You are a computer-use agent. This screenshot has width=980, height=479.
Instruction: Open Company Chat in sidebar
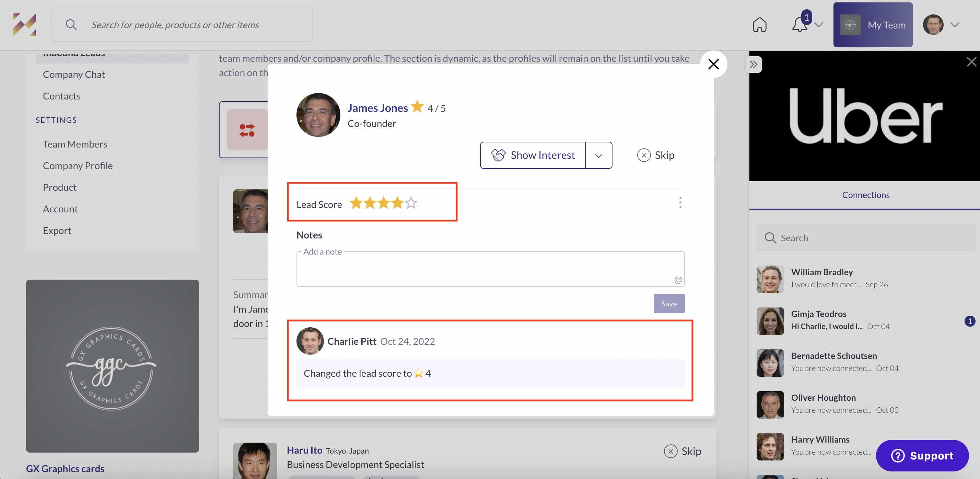74,74
